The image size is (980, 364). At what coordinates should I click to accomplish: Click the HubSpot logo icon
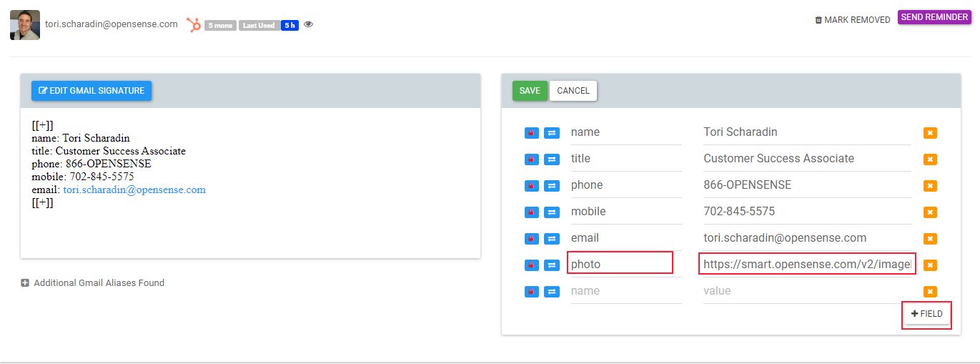(x=194, y=25)
